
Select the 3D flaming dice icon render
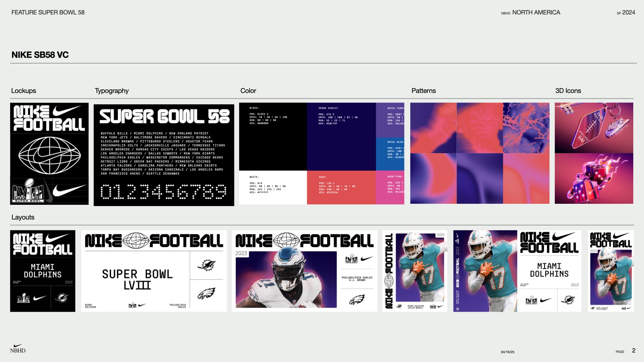pyautogui.click(x=594, y=179)
